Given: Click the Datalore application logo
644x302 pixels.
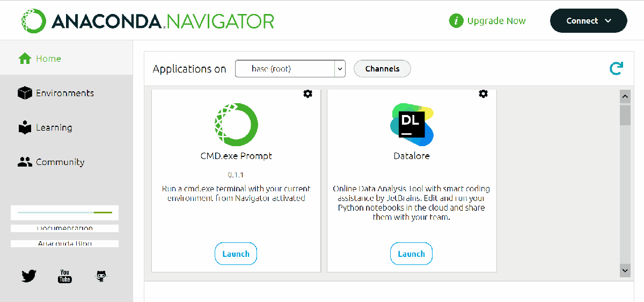Looking at the screenshot, I should 412,125.
